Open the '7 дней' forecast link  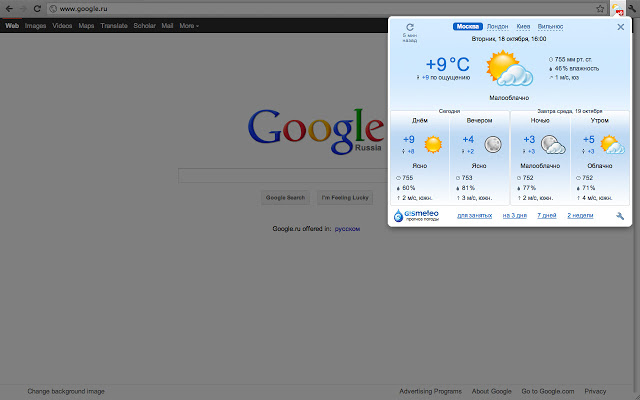click(x=547, y=216)
